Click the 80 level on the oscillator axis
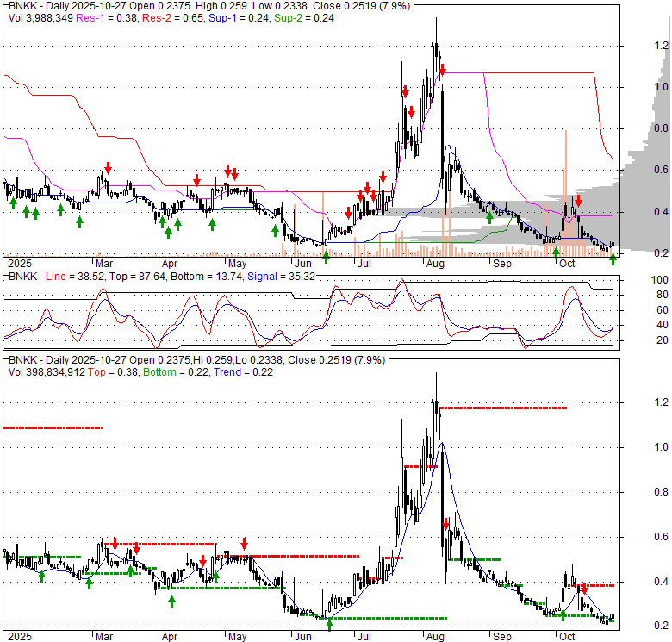 click(663, 295)
